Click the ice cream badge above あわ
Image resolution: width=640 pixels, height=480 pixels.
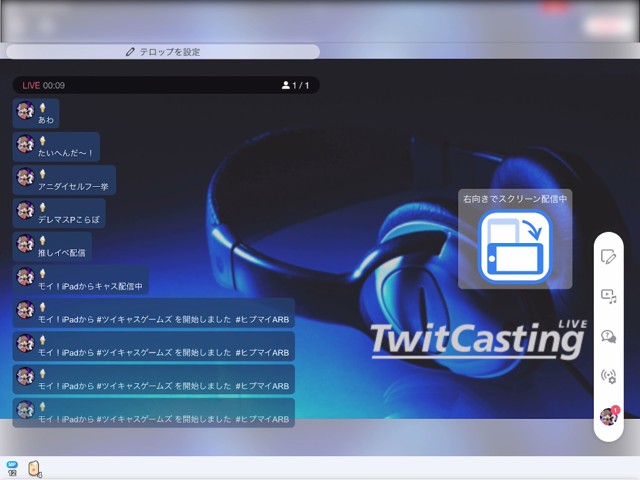[x=42, y=108]
